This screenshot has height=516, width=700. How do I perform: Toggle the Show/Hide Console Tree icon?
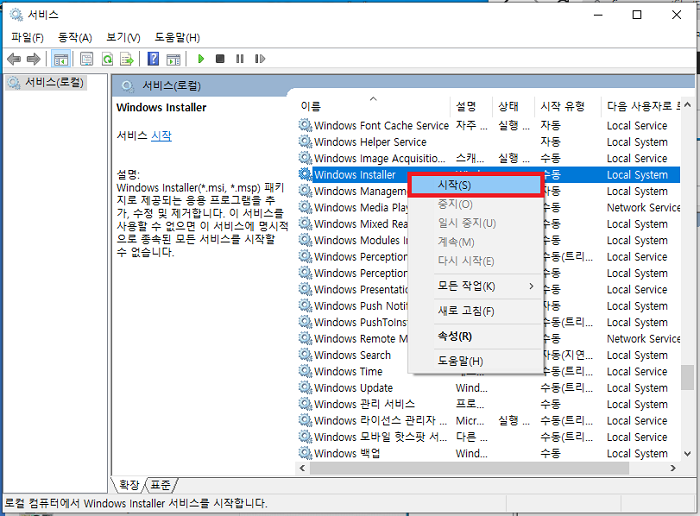[x=61, y=59]
